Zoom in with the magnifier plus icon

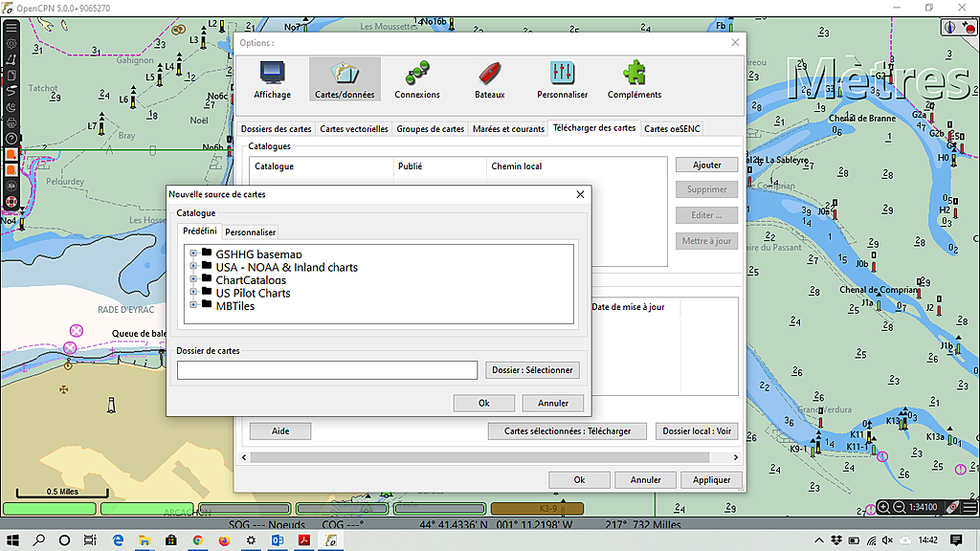[883, 507]
